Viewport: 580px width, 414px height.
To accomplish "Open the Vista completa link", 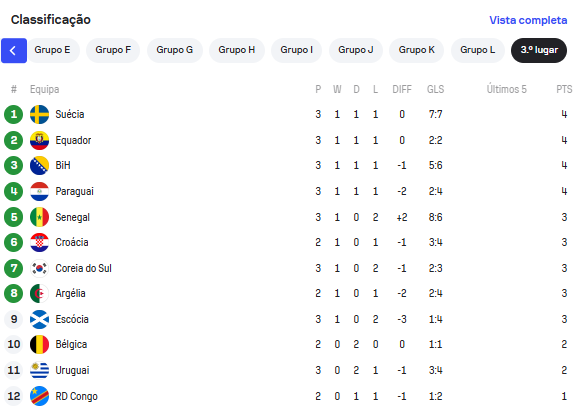I will pos(528,20).
